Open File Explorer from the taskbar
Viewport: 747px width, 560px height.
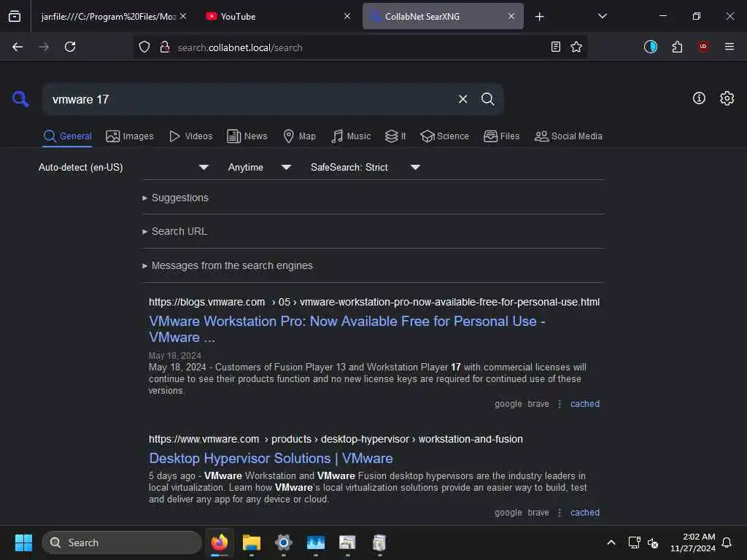252,542
